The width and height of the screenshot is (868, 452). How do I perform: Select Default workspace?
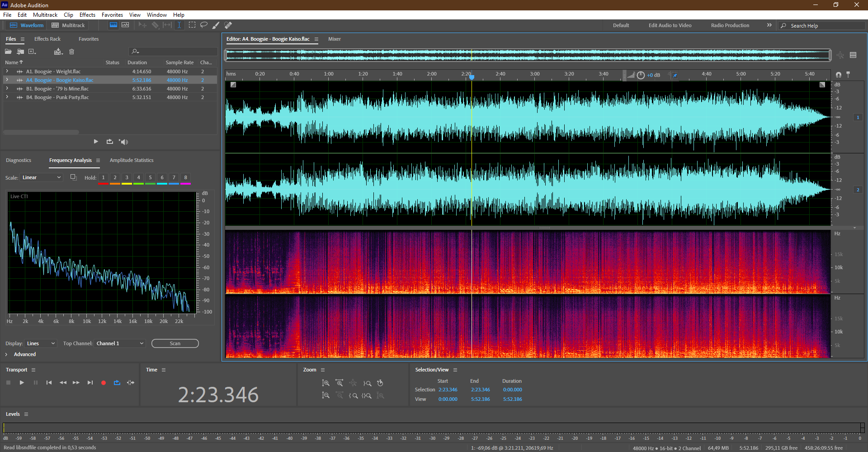(621, 25)
